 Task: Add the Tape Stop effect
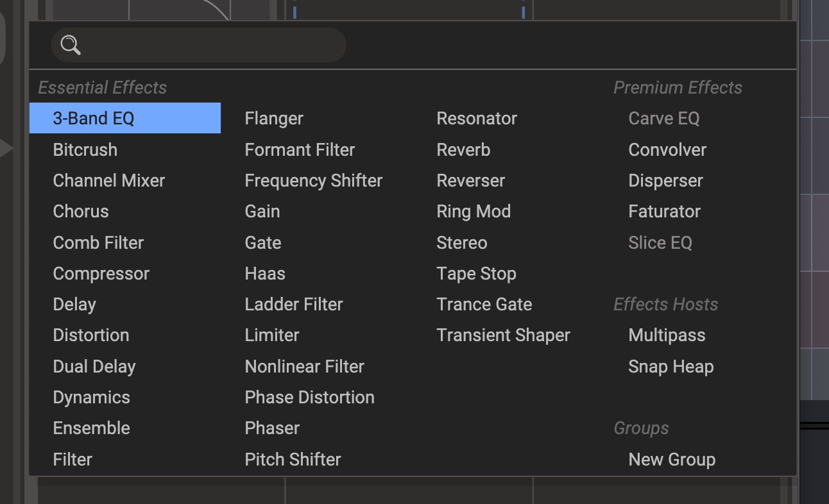click(476, 273)
